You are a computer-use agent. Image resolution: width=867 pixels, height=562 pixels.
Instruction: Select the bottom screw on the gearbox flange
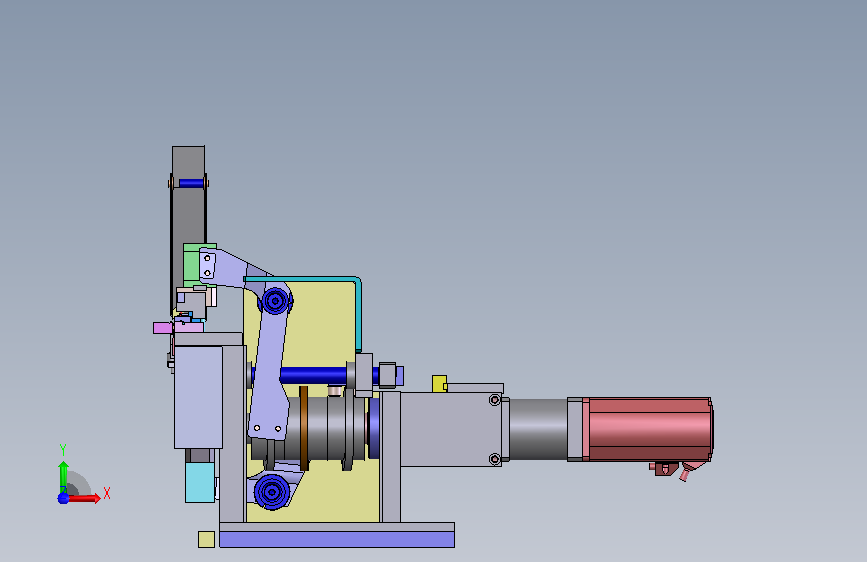[495, 459]
